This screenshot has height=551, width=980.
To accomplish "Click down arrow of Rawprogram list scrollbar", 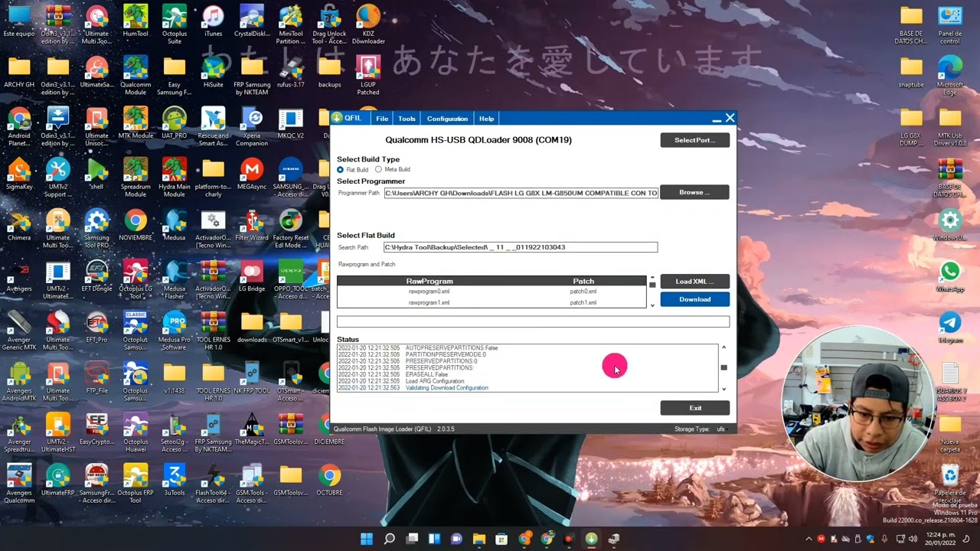I will coord(652,305).
